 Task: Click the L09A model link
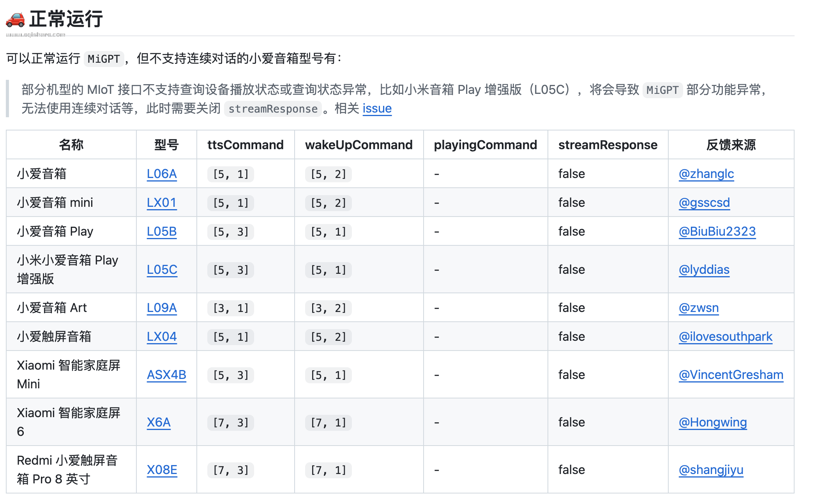pyautogui.click(x=162, y=308)
